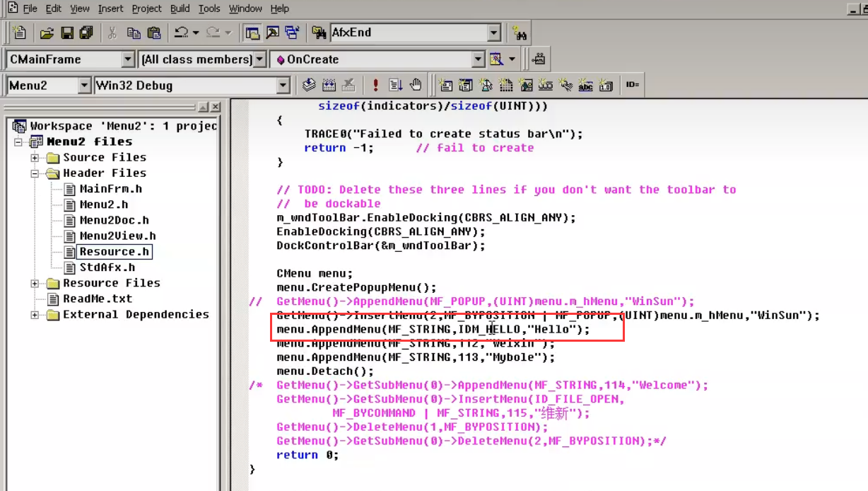
Task: Click New Cursor resource icon
Action: pos(486,86)
